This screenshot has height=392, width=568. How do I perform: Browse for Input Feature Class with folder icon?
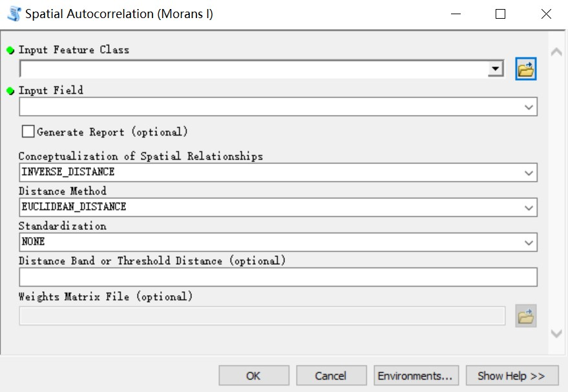525,68
